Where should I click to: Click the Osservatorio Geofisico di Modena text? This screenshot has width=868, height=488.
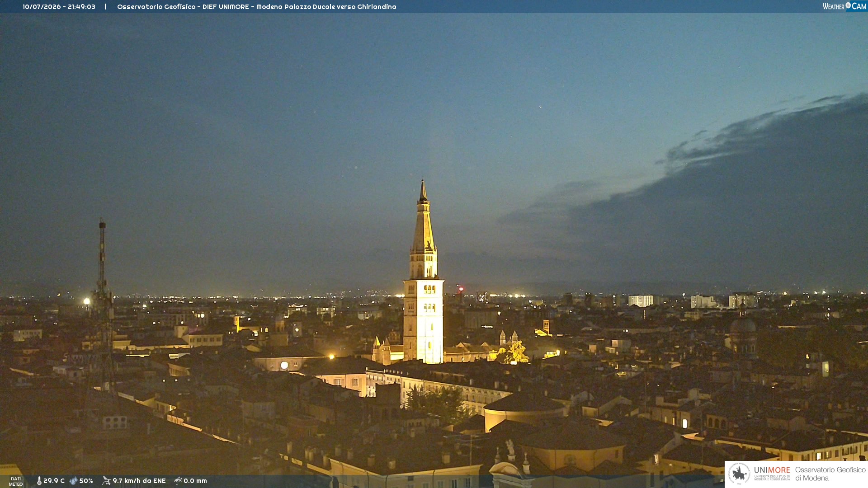830,474
